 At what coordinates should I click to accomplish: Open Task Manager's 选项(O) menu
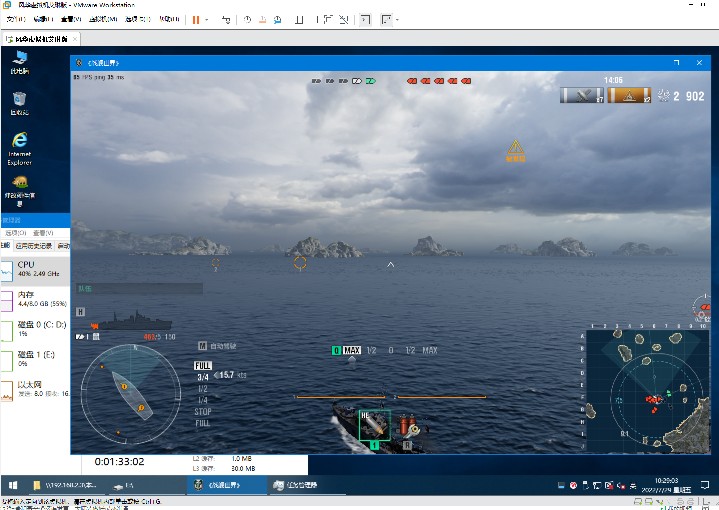pos(16,233)
